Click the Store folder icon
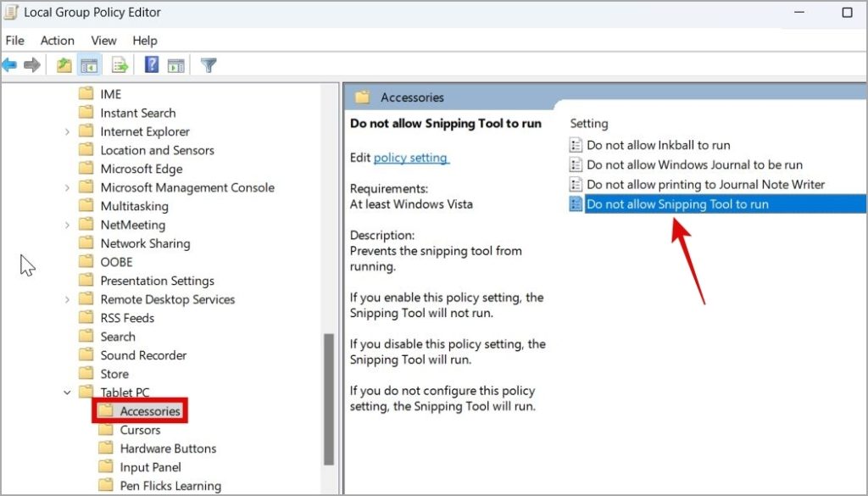This screenshot has width=868, height=496. tap(86, 373)
